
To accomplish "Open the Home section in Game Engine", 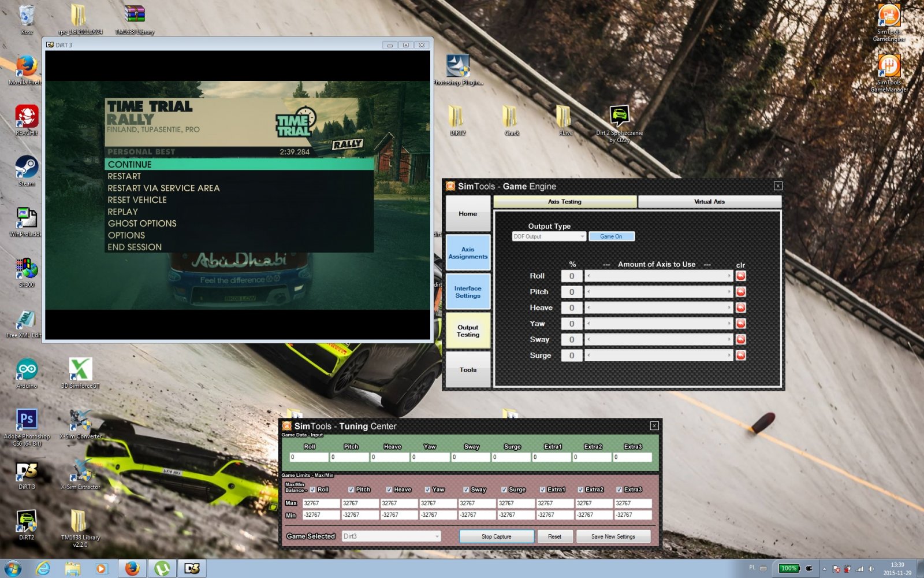I will point(468,213).
